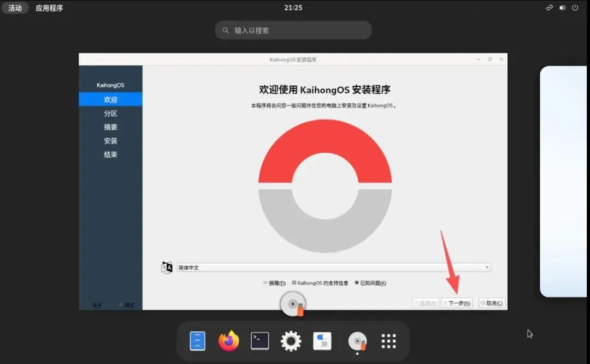Viewport: 590px width, 364px height.
Task: Click KaihongOS label in sidebar
Action: (x=110, y=85)
